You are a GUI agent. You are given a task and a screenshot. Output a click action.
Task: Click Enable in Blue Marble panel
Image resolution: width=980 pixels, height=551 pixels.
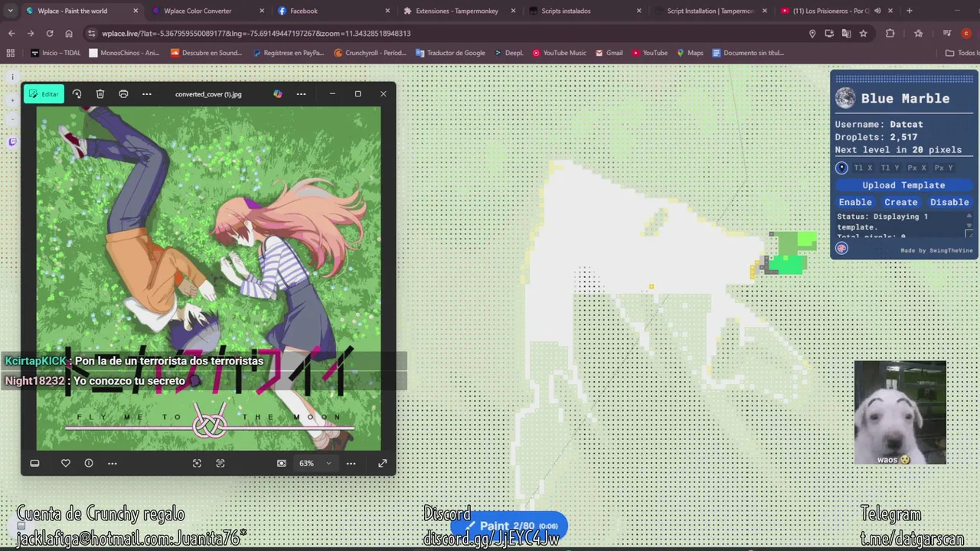pos(855,202)
